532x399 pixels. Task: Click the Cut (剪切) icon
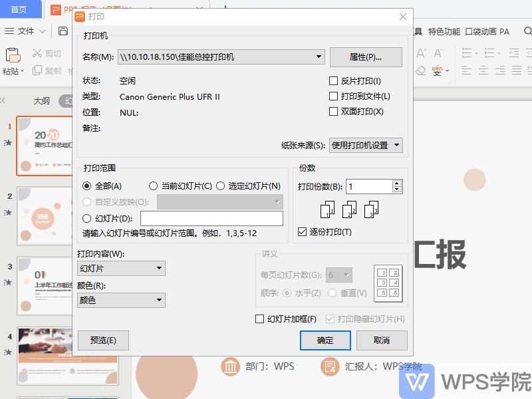coord(37,53)
